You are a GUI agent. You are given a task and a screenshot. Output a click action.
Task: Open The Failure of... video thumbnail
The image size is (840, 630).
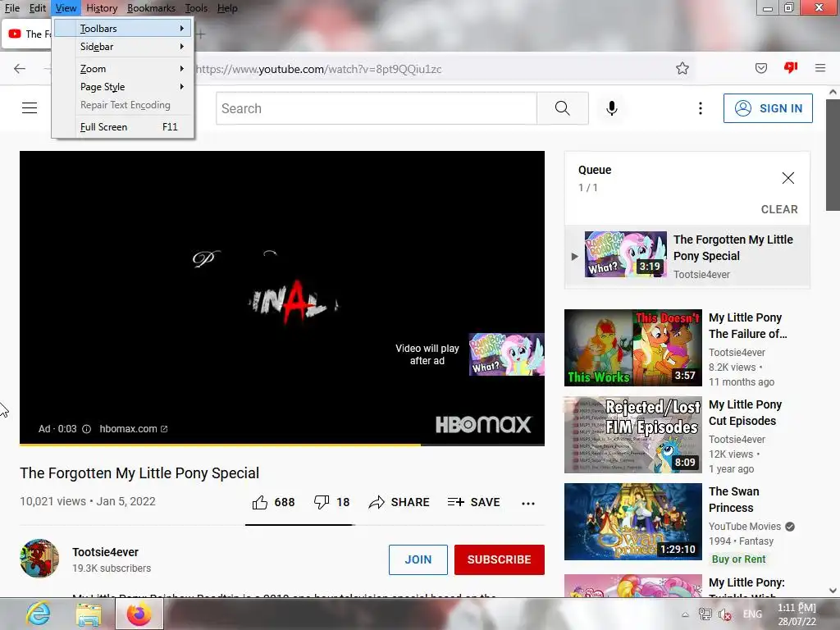(632, 348)
